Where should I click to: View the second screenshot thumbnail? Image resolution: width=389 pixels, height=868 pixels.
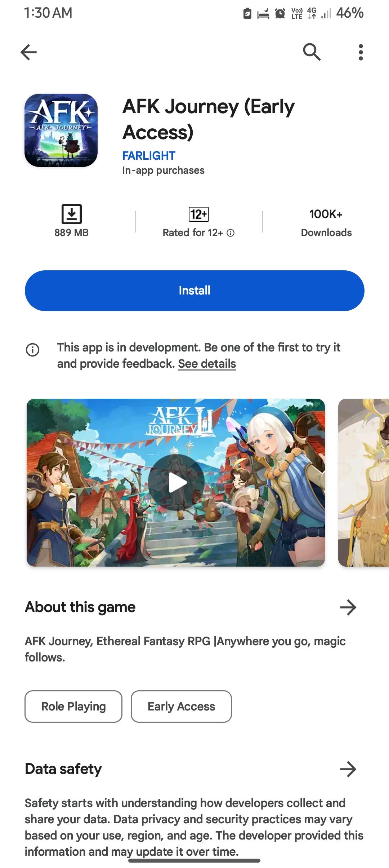tap(364, 483)
